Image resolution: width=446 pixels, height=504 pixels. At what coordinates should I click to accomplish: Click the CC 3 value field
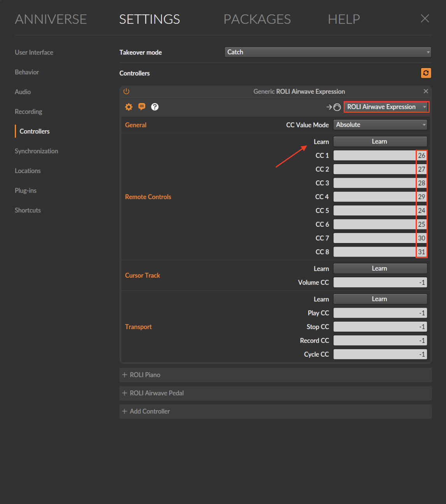click(380, 183)
